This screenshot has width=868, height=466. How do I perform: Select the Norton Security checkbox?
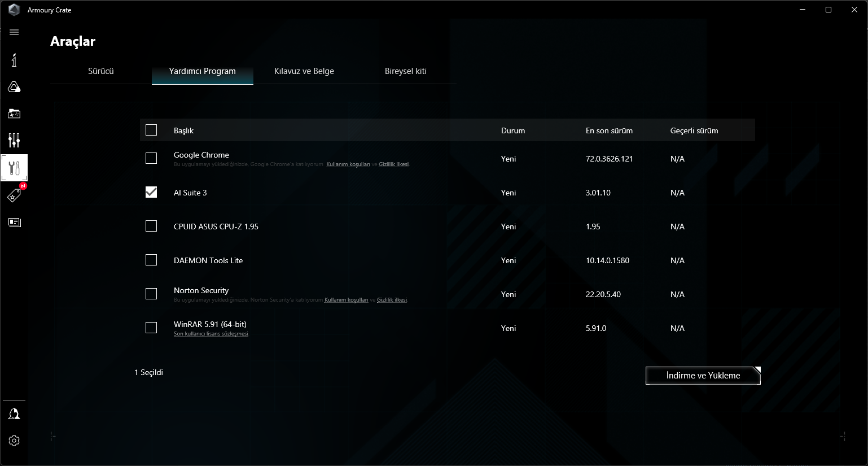coord(151,294)
